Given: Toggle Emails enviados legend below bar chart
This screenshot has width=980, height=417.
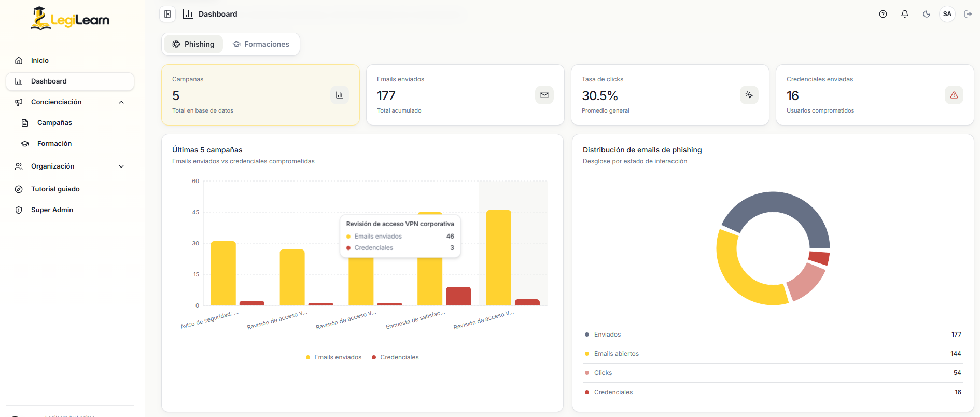Looking at the screenshot, I should [334, 357].
